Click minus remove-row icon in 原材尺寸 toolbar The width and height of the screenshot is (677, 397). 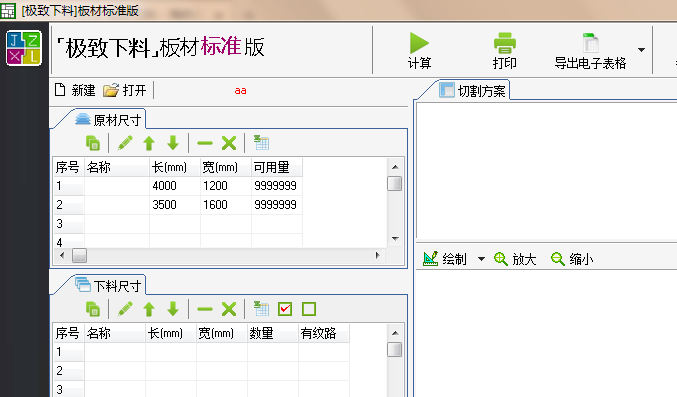[x=205, y=143]
